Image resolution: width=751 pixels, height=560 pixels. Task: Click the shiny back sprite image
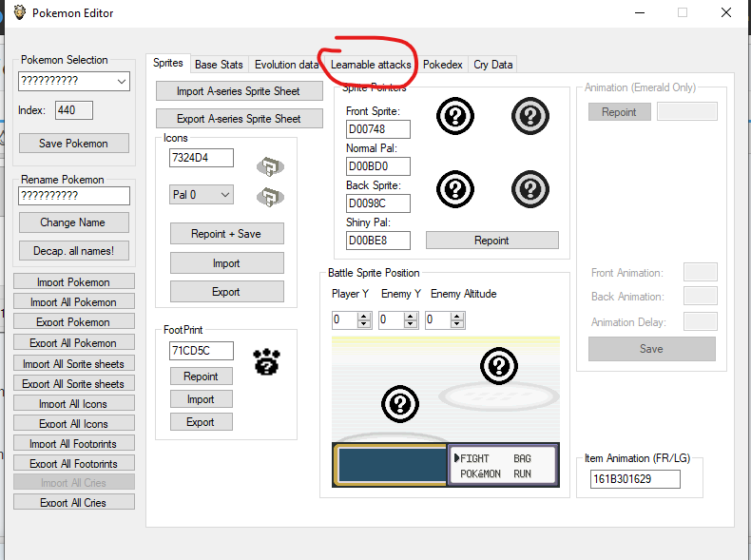[530, 187]
